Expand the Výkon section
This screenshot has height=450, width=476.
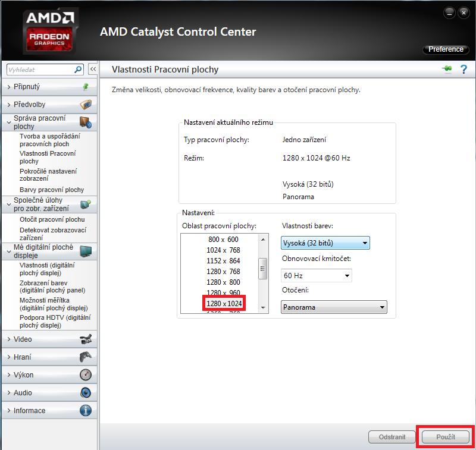9,375
